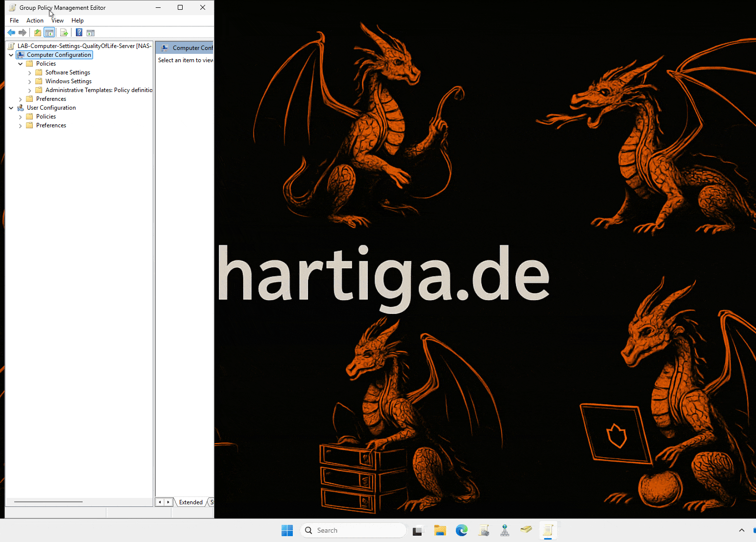Switch to the Extended tab
This screenshot has width=756, height=542.
pyautogui.click(x=190, y=502)
